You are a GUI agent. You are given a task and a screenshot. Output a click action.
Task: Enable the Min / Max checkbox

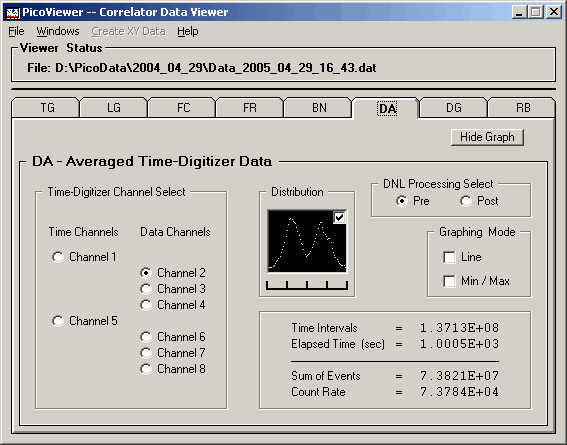coord(449,281)
